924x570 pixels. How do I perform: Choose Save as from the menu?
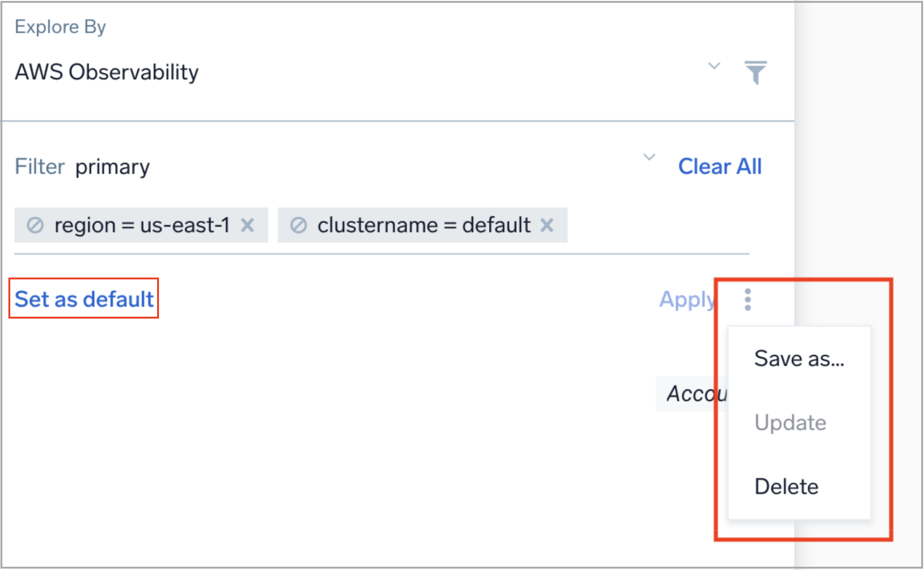(x=799, y=358)
